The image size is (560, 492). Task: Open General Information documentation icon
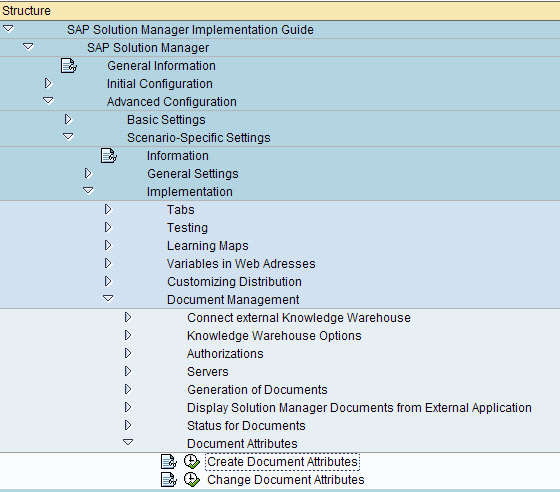point(69,66)
